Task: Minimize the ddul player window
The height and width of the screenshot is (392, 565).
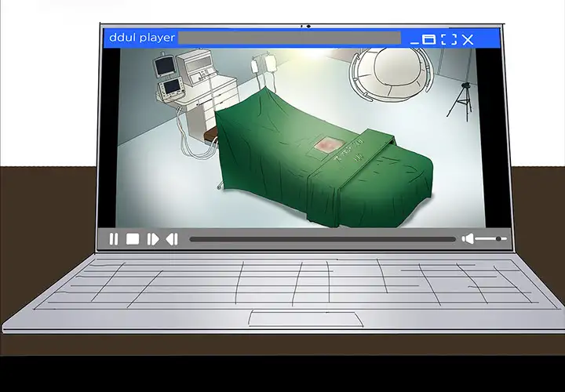Action: [x=415, y=39]
